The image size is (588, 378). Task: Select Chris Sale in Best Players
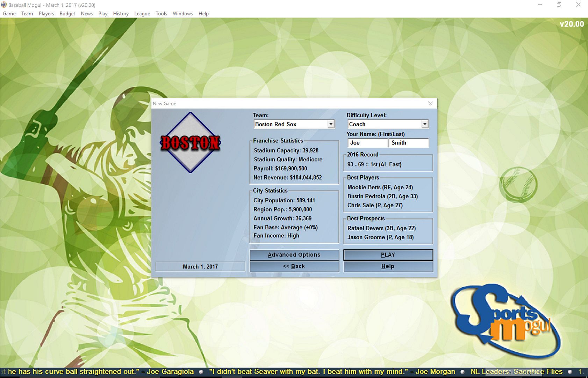(x=375, y=205)
